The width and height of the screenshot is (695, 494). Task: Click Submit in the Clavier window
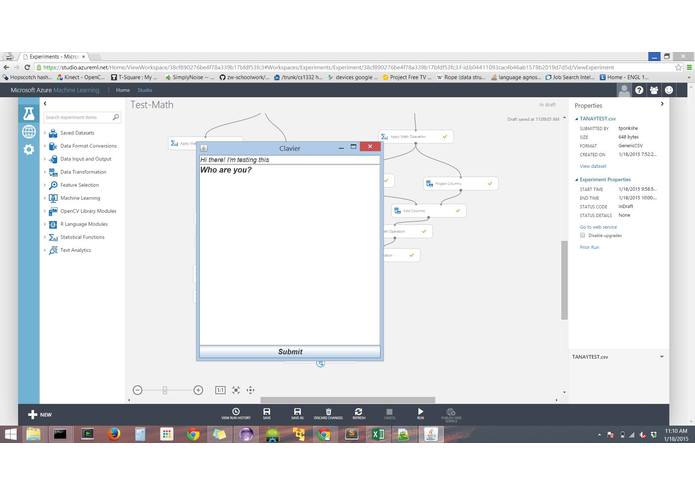[x=290, y=351]
